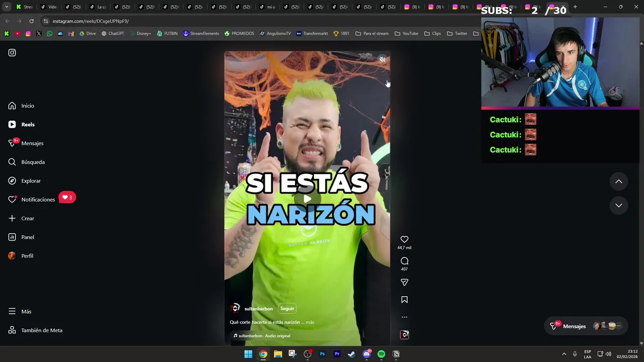Expand the Clips bookmark folder
The image size is (644, 362).
(433, 34)
